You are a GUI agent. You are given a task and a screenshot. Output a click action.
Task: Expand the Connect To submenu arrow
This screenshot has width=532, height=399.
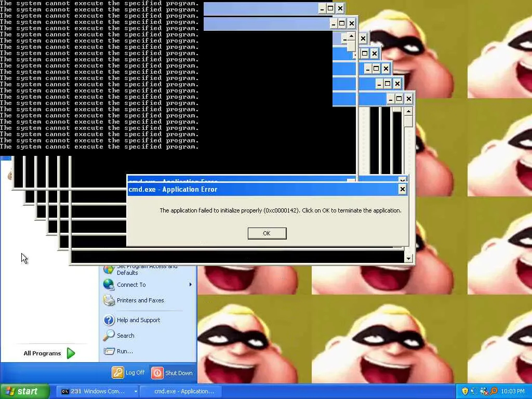190,284
